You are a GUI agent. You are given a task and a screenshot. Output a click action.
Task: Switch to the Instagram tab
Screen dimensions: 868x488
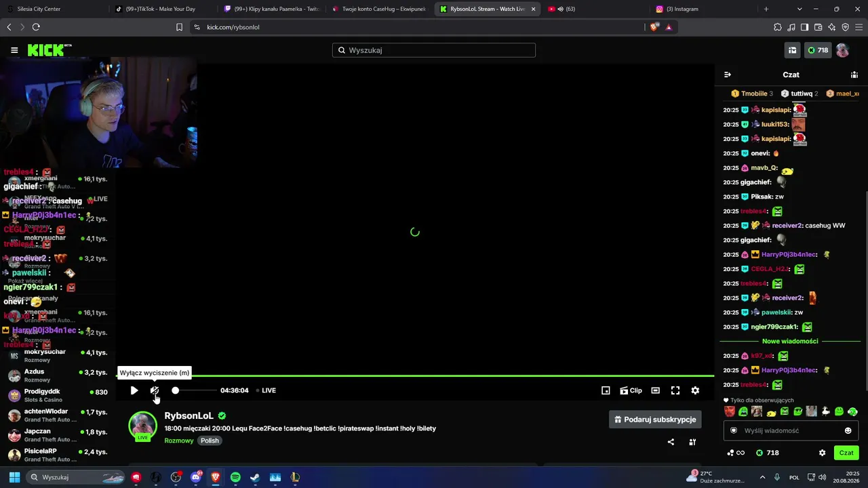pyautogui.click(x=703, y=9)
